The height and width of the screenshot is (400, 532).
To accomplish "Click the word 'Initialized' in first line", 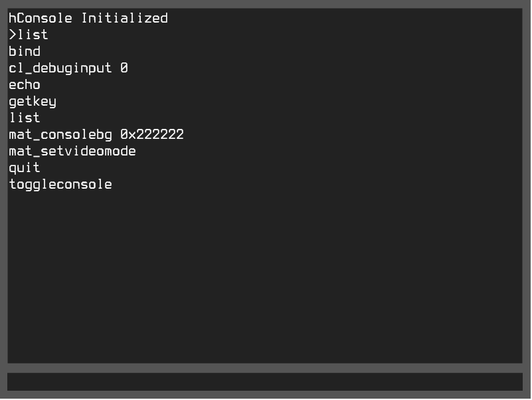I will click(124, 19).
